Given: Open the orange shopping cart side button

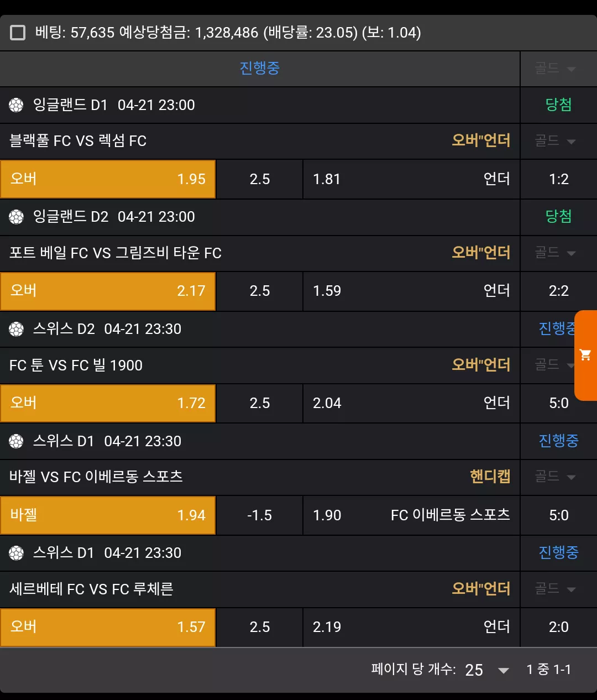Looking at the screenshot, I should point(586,355).
